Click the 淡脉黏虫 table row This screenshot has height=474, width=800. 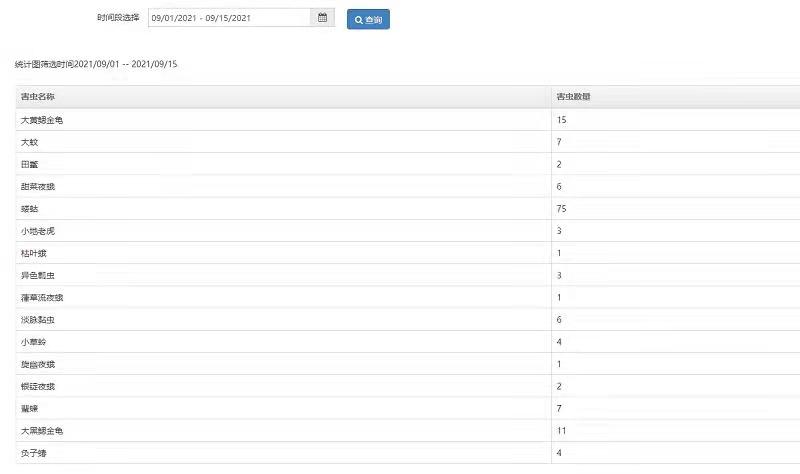[x=39, y=320]
